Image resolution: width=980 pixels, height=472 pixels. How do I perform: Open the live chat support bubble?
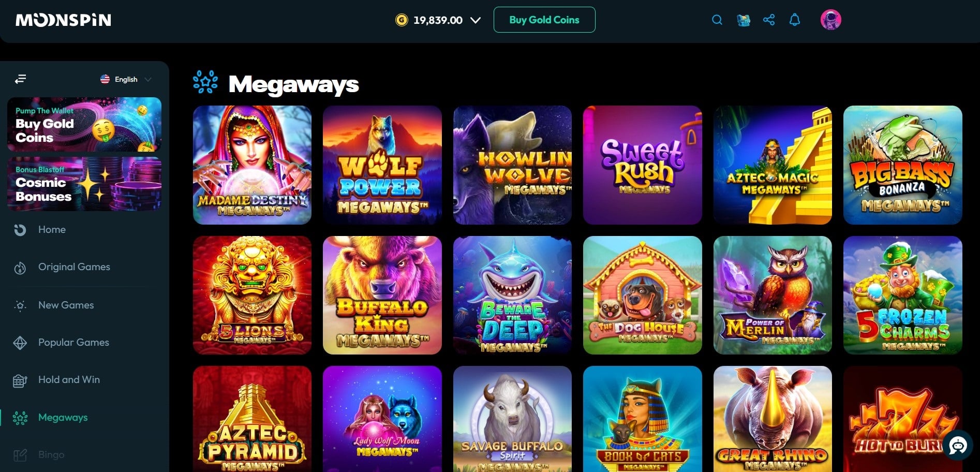(x=958, y=445)
